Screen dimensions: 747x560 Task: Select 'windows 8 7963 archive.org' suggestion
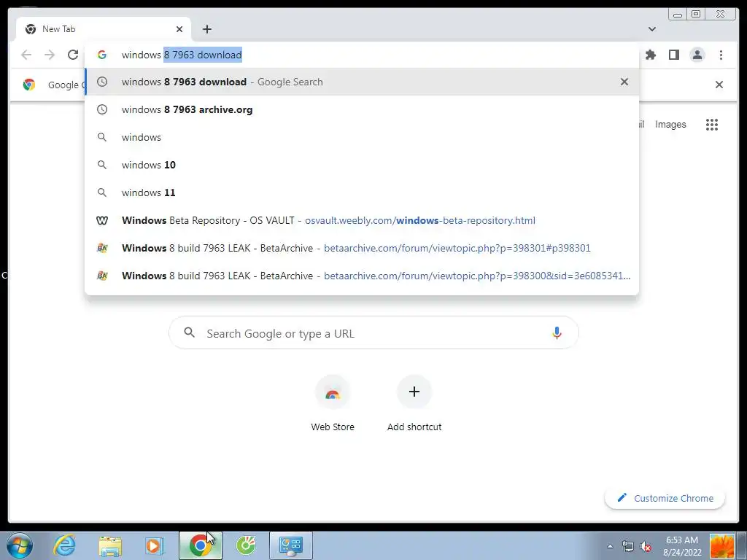tap(362, 109)
